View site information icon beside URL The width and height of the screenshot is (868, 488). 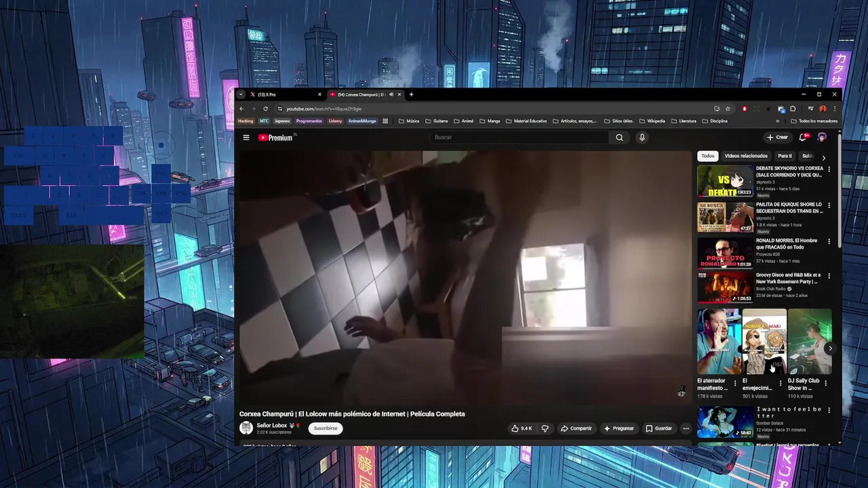(x=279, y=108)
